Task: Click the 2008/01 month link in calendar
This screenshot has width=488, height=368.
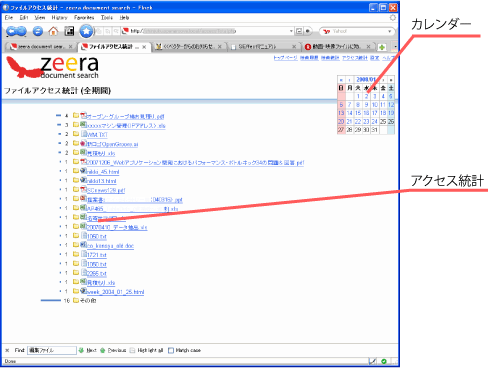Action: (x=366, y=80)
